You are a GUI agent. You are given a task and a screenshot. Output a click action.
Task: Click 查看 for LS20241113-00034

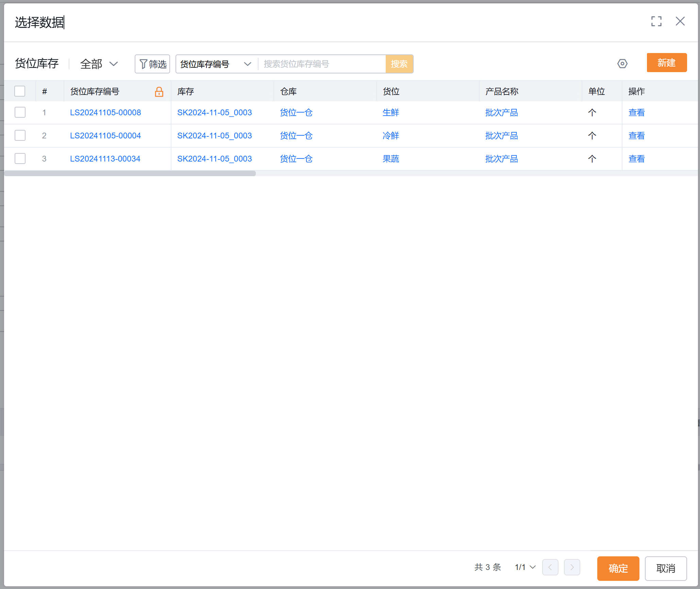637,159
